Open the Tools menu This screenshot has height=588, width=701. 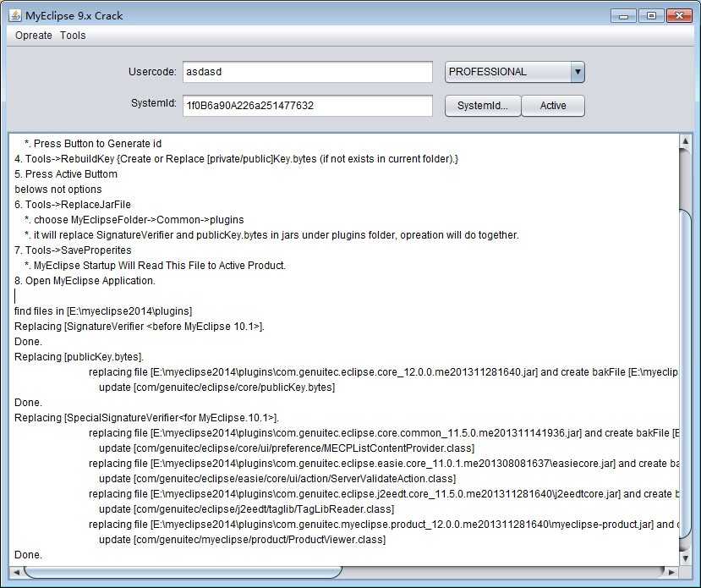tap(73, 36)
